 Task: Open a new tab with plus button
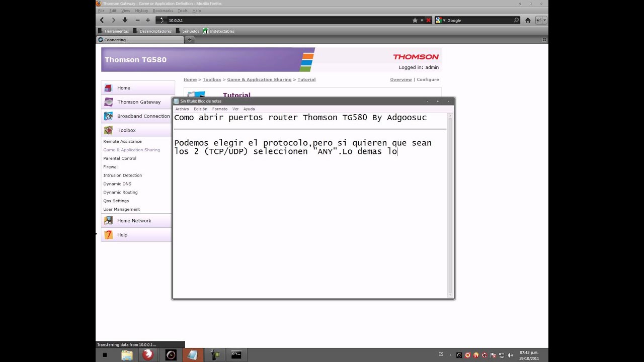[x=190, y=40]
